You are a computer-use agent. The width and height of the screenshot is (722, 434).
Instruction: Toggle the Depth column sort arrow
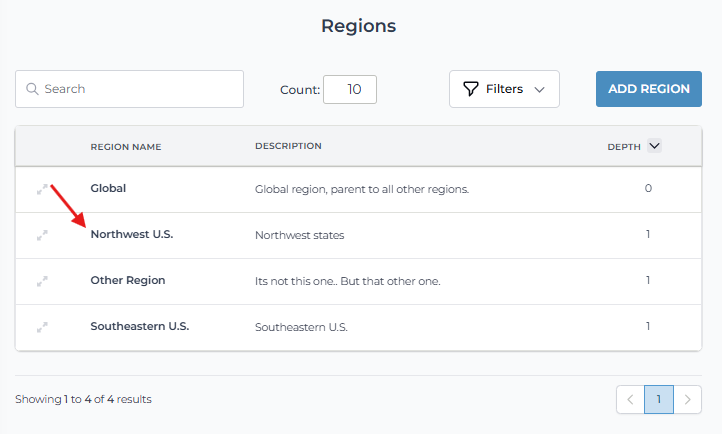click(x=654, y=146)
